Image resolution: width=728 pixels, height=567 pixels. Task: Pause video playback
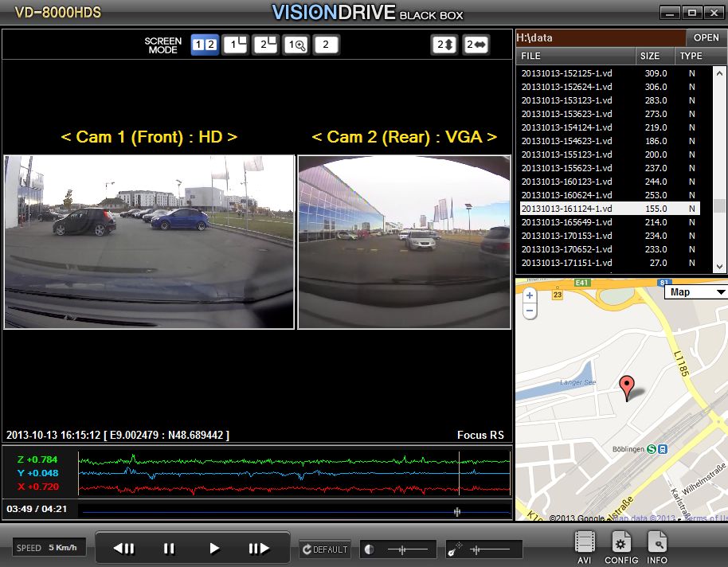click(169, 549)
